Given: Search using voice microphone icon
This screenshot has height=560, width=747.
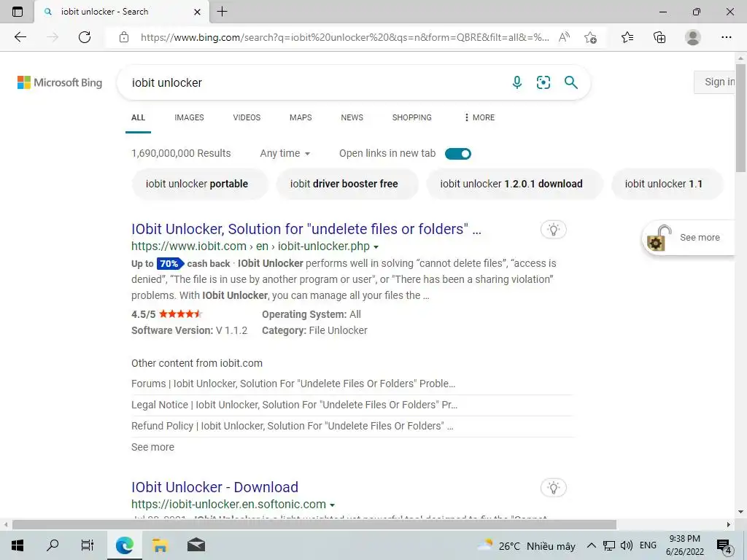Looking at the screenshot, I should coord(517,82).
